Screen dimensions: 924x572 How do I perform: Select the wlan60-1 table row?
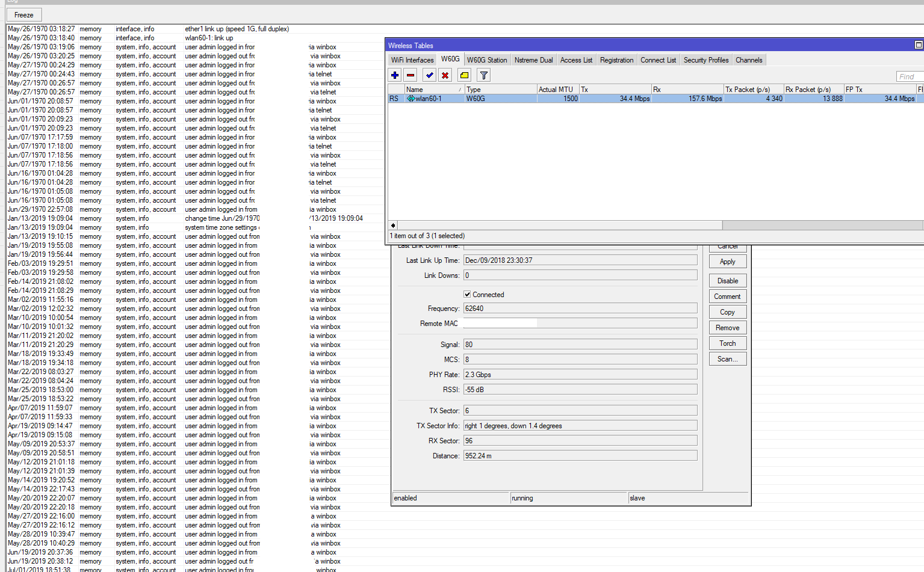(656, 99)
